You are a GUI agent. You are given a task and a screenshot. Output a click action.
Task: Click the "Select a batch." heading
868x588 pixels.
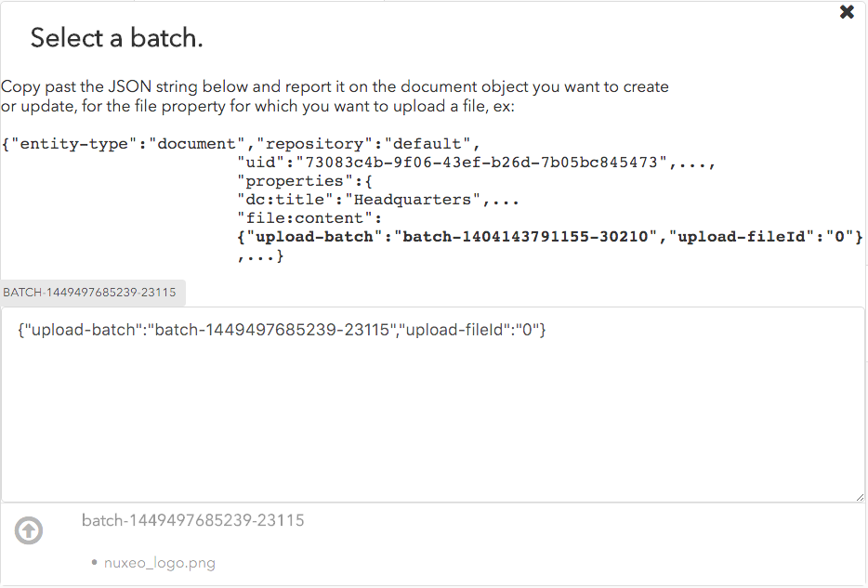coord(116,38)
